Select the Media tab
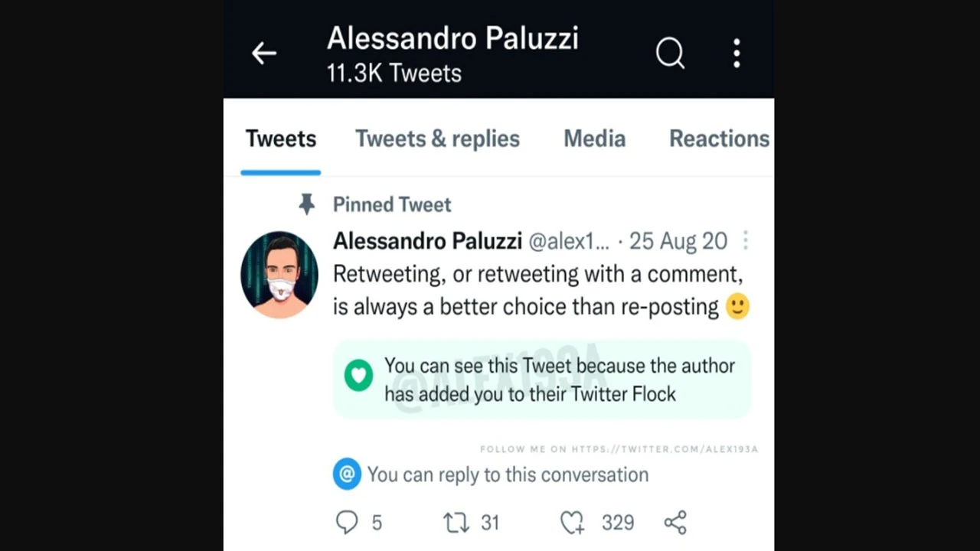The image size is (980, 551). 594,139
